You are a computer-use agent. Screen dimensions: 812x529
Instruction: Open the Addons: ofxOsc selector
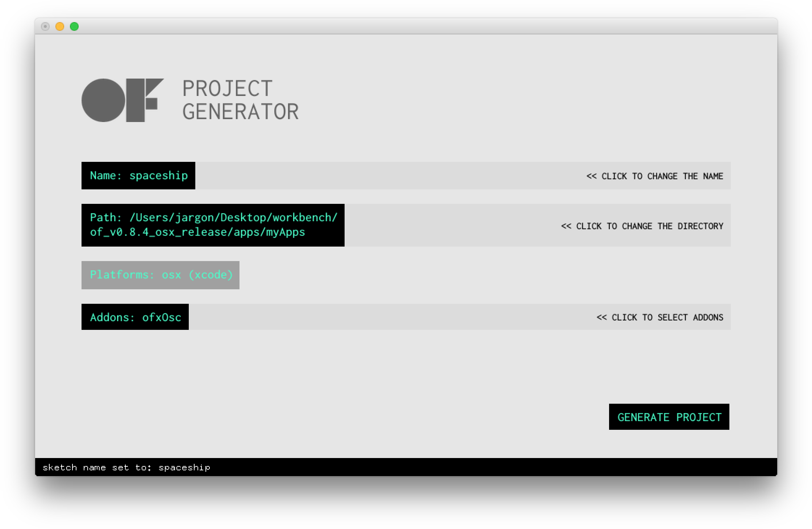(x=135, y=317)
